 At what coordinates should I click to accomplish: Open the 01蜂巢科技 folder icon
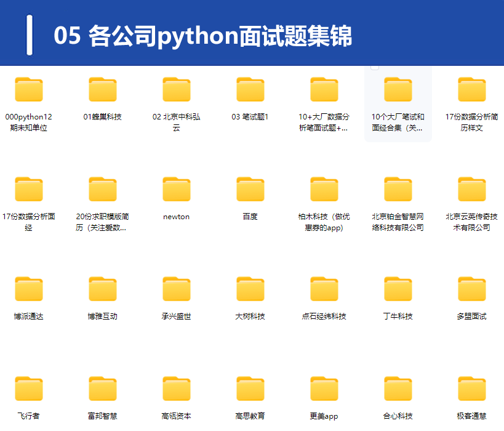point(103,89)
